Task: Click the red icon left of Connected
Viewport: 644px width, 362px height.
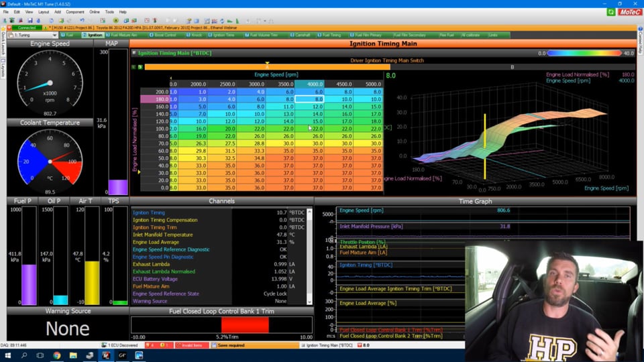Action: pyautogui.click(x=10, y=28)
